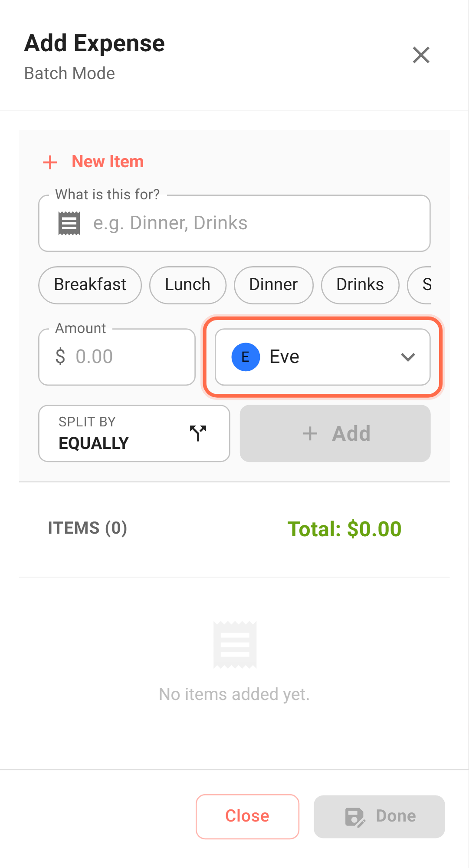Open the Eve payer selector
The image size is (469, 868).
(322, 357)
